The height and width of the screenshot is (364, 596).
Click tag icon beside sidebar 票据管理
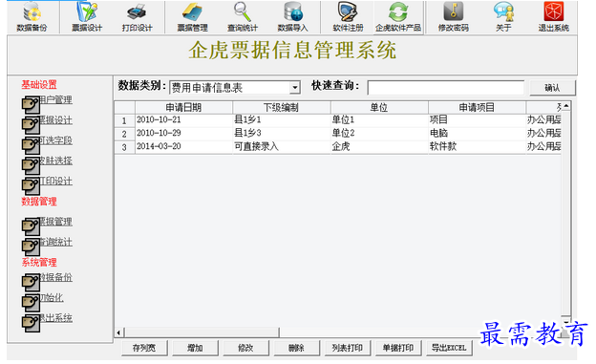[x=31, y=226]
